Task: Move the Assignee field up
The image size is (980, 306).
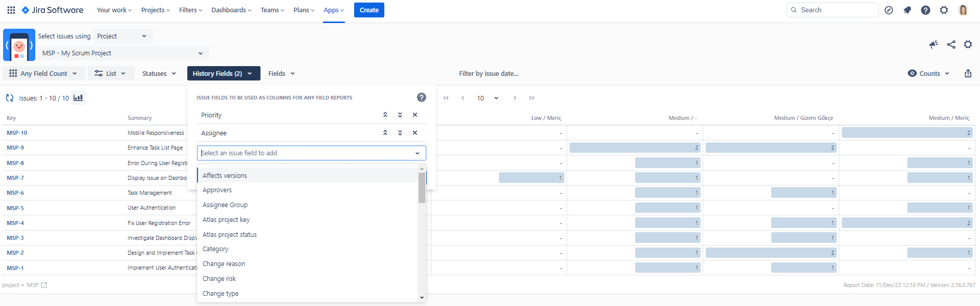Action: click(385, 133)
